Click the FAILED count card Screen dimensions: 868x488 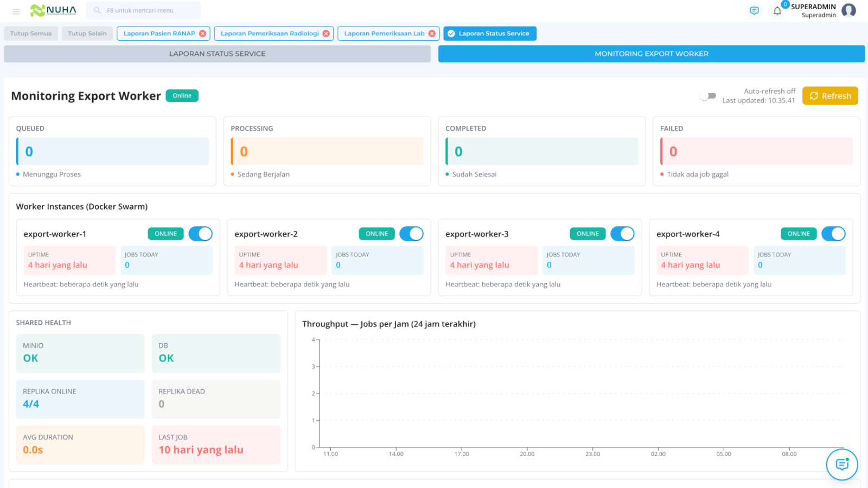756,151
